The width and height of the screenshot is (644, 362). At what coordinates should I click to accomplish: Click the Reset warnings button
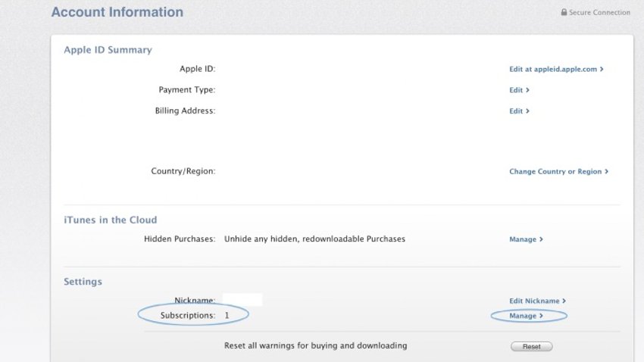point(531,346)
